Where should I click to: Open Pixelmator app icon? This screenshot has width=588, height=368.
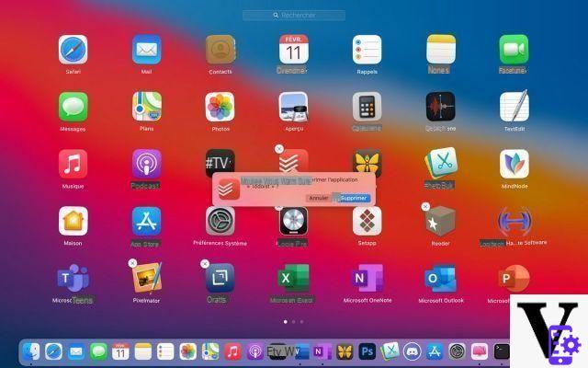[147, 278]
